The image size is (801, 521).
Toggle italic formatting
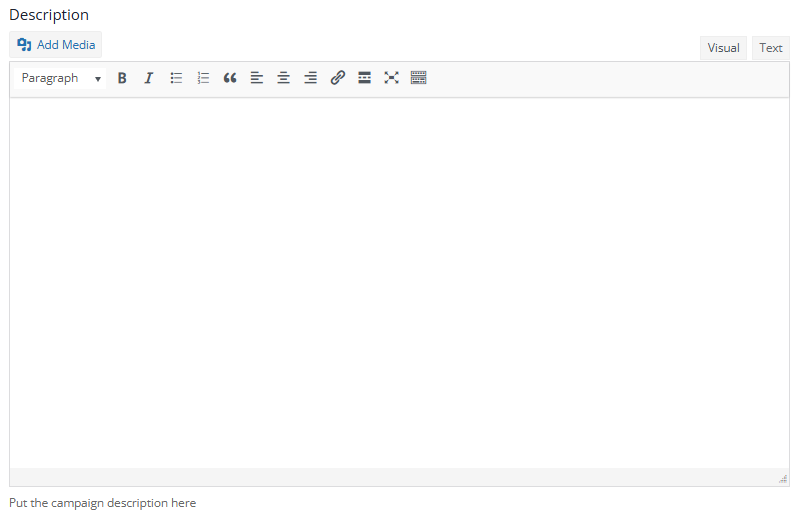[x=149, y=78]
